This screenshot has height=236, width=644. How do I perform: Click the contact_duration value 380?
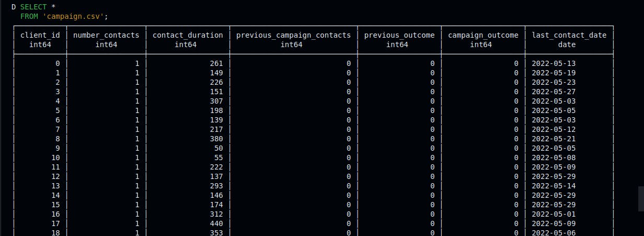click(x=216, y=139)
